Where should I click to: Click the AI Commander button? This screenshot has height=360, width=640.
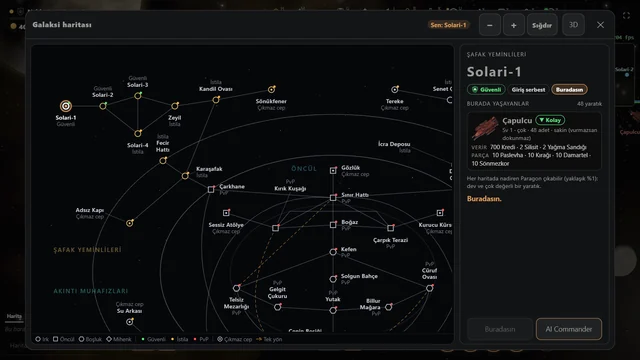click(x=569, y=329)
